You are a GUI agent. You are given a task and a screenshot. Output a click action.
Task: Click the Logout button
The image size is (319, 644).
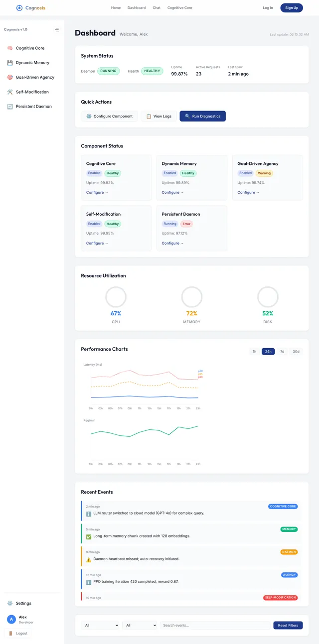click(x=18, y=634)
